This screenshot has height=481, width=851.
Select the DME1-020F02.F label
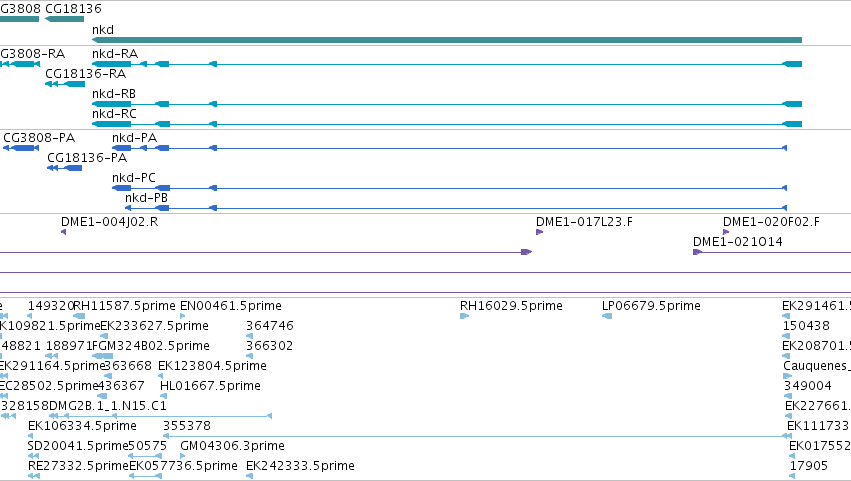[x=771, y=222]
